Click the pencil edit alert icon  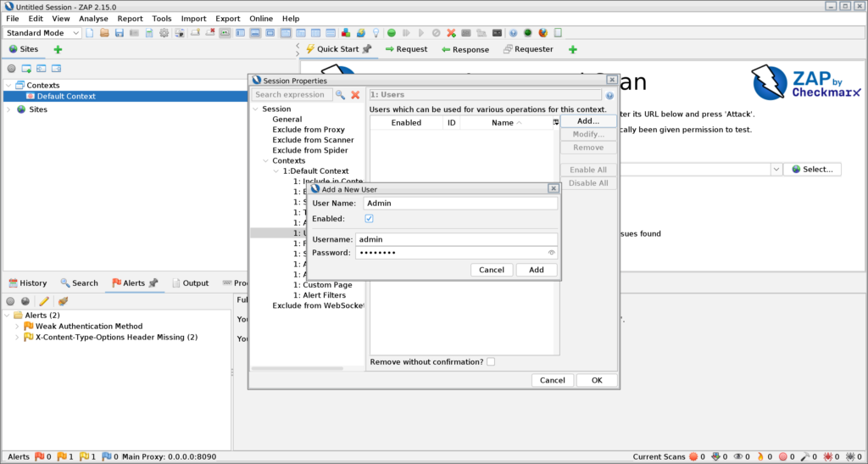point(44,301)
